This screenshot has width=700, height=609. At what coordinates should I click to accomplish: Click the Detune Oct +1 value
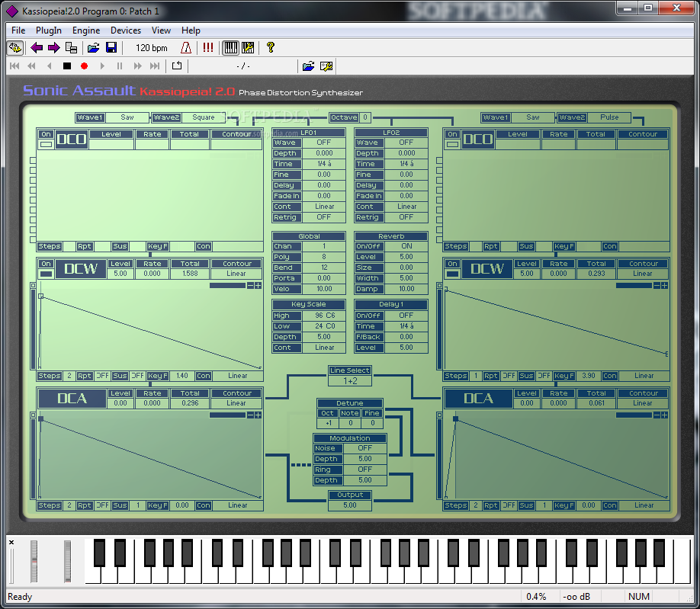click(x=328, y=423)
